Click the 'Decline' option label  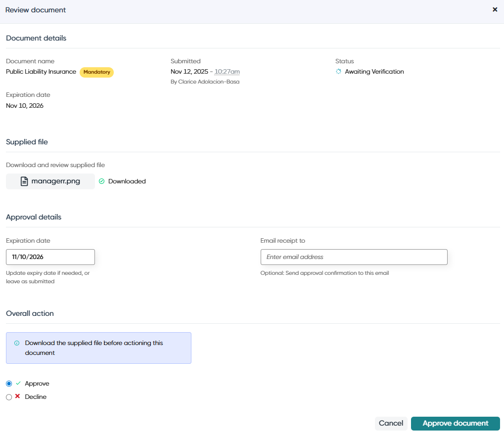click(x=36, y=397)
